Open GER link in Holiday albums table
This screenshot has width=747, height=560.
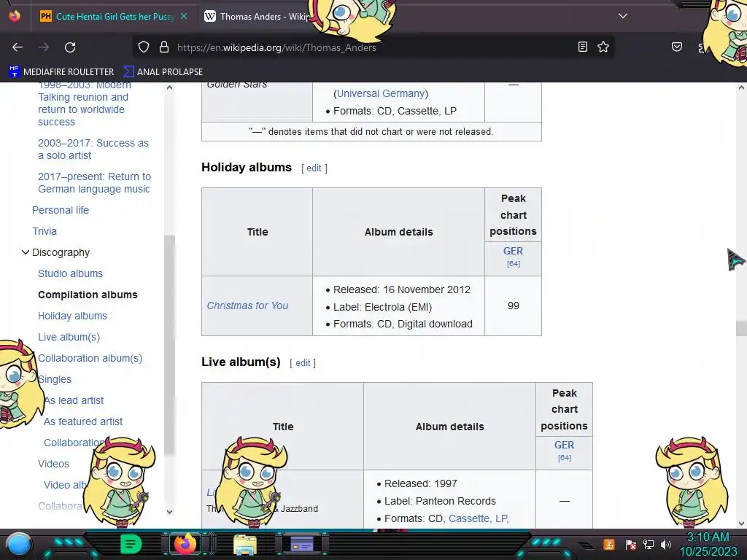point(513,251)
